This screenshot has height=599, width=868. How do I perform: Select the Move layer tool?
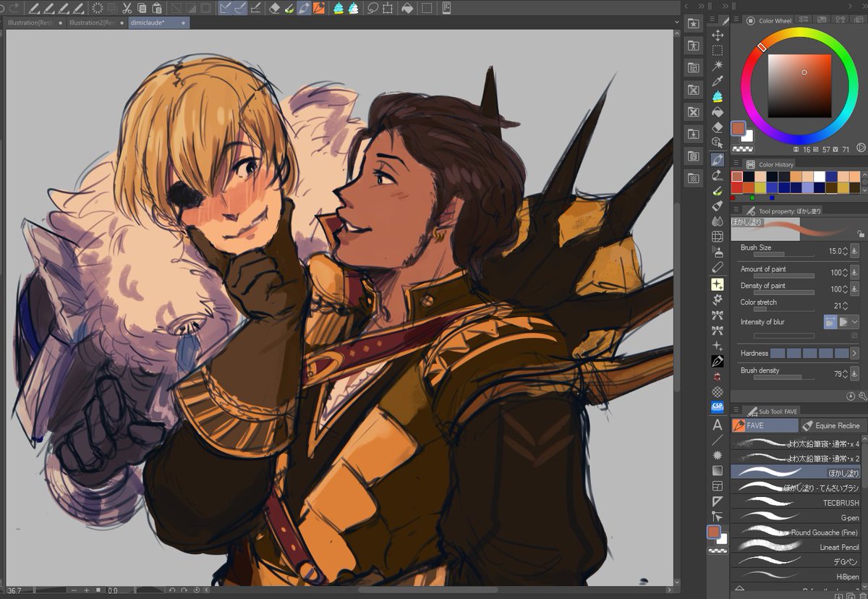coord(718,35)
